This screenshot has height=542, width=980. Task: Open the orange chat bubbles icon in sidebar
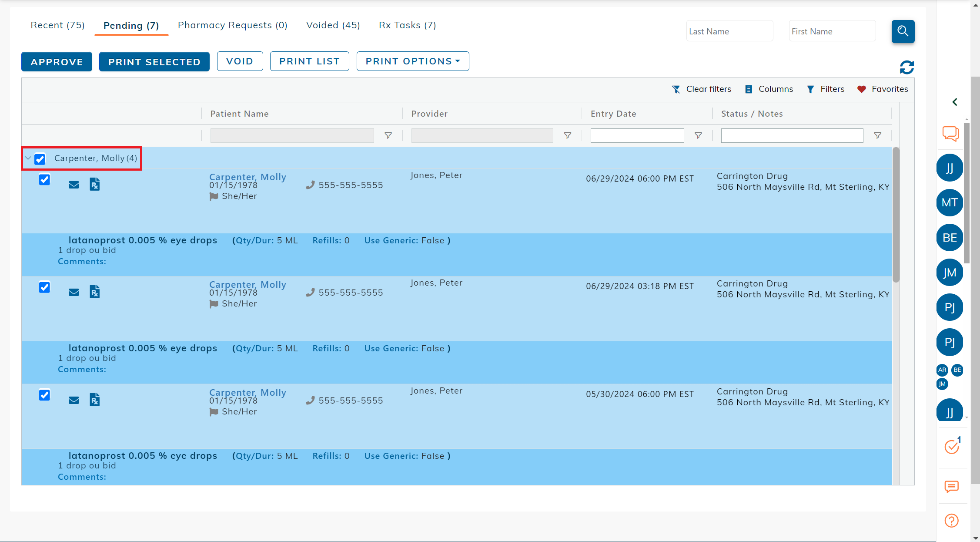click(950, 134)
